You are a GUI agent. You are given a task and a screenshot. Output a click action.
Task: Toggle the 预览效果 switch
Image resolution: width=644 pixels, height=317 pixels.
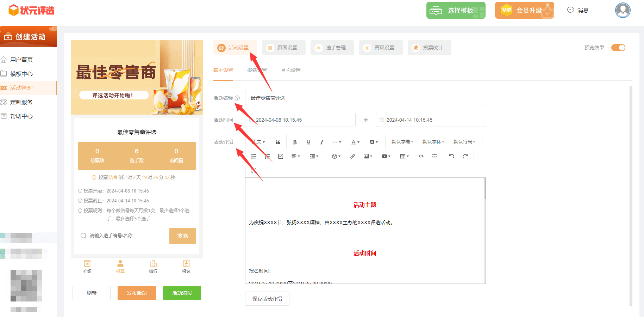coord(618,48)
